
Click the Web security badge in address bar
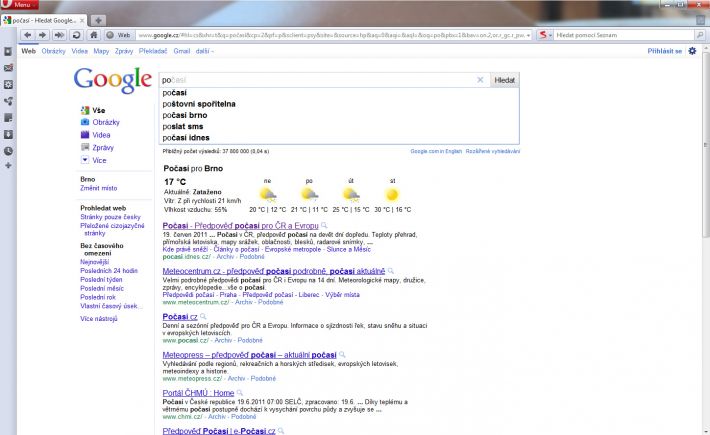click(x=119, y=35)
